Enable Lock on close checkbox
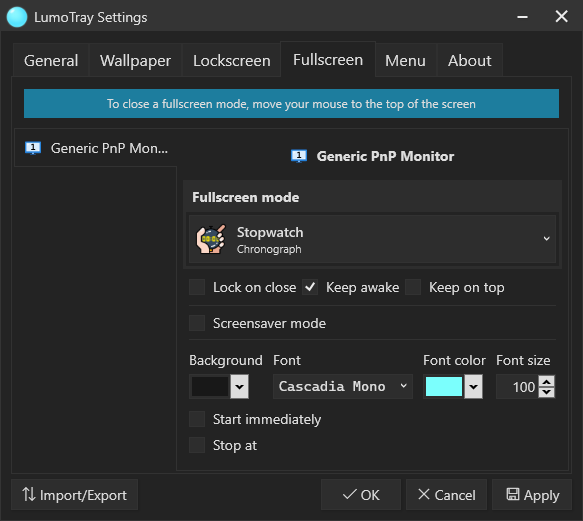Image resolution: width=583 pixels, height=521 pixels. [197, 287]
